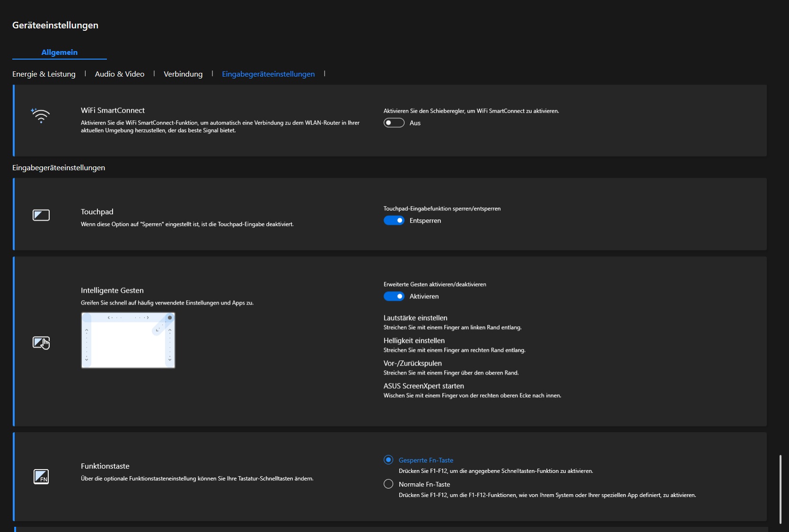Open the Allgemein tab
This screenshot has height=532, width=789.
coord(60,52)
